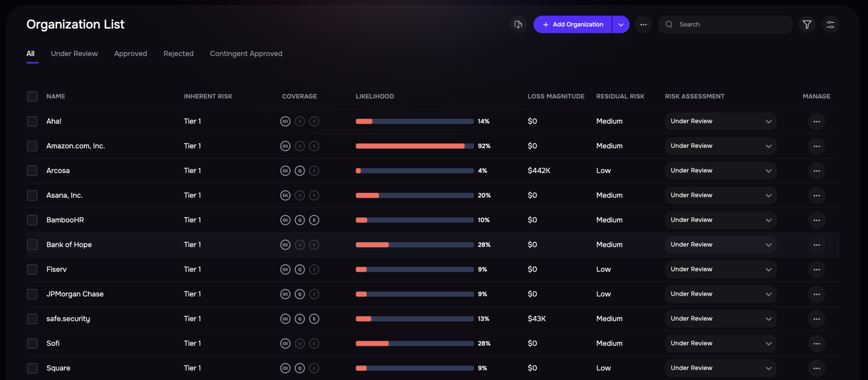
Task: Open manage menu for Aha! row
Action: pos(816,122)
